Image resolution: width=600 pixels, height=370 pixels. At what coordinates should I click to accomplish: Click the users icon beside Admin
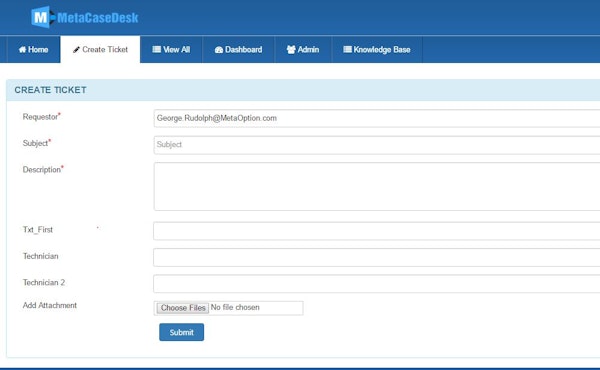[291, 50]
